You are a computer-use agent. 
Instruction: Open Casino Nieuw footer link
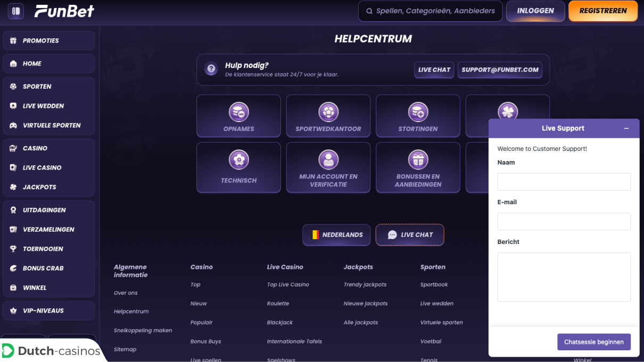click(199, 304)
